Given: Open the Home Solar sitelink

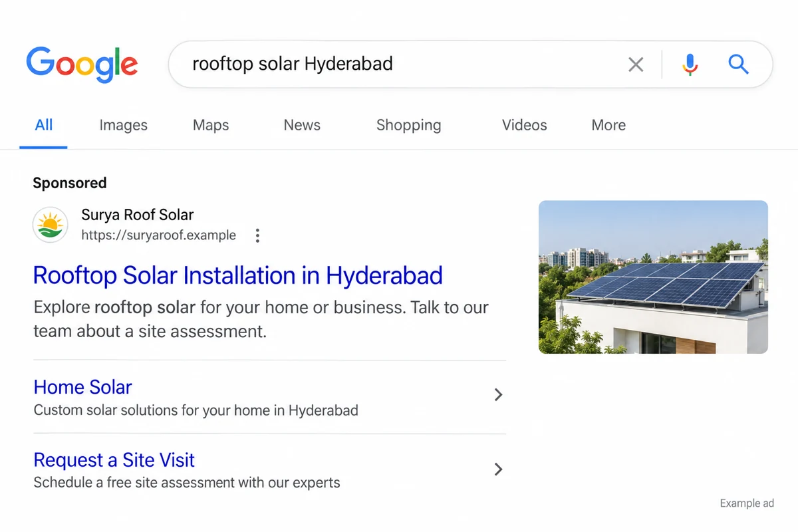Looking at the screenshot, I should pyautogui.click(x=82, y=387).
